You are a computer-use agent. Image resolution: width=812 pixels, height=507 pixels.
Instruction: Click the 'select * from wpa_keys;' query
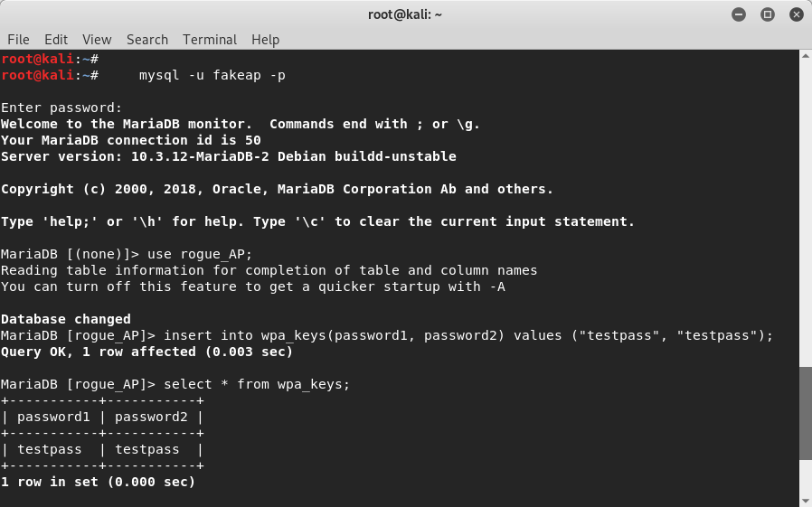(x=257, y=384)
